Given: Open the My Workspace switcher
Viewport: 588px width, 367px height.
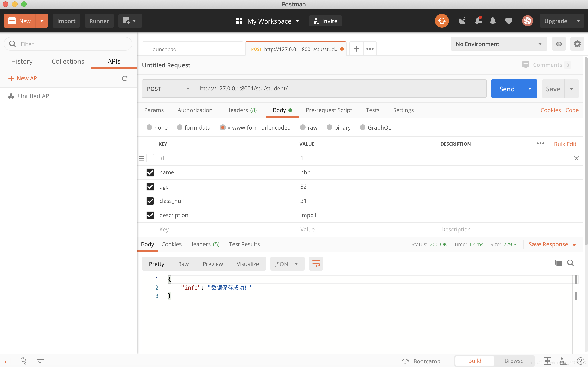Looking at the screenshot, I should (268, 21).
